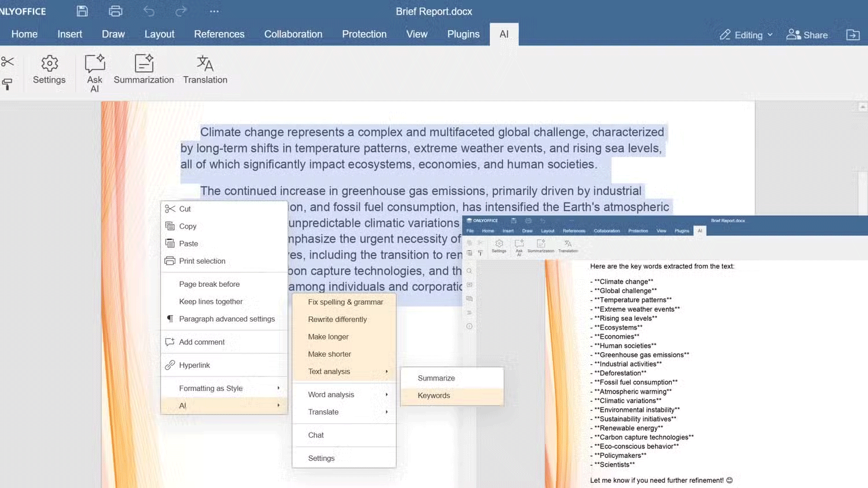Choose Rewrite differently in AI menu
This screenshot has width=868, height=488.
pos(337,319)
